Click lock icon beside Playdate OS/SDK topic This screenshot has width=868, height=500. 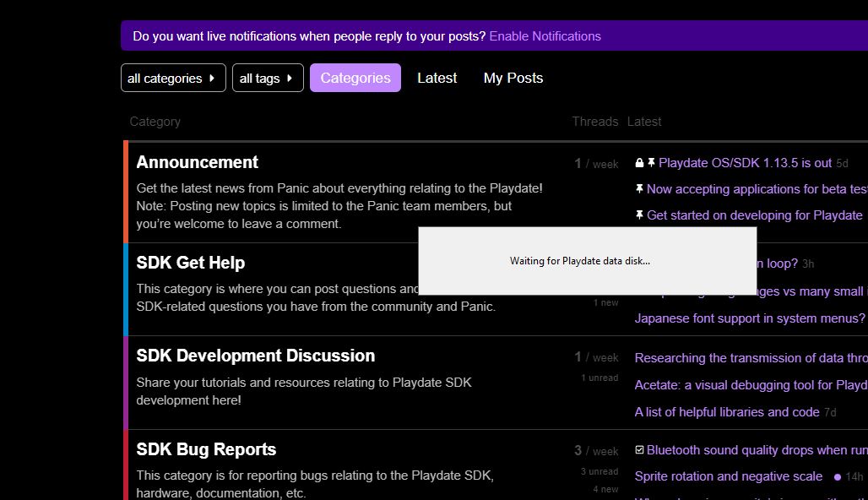click(639, 163)
